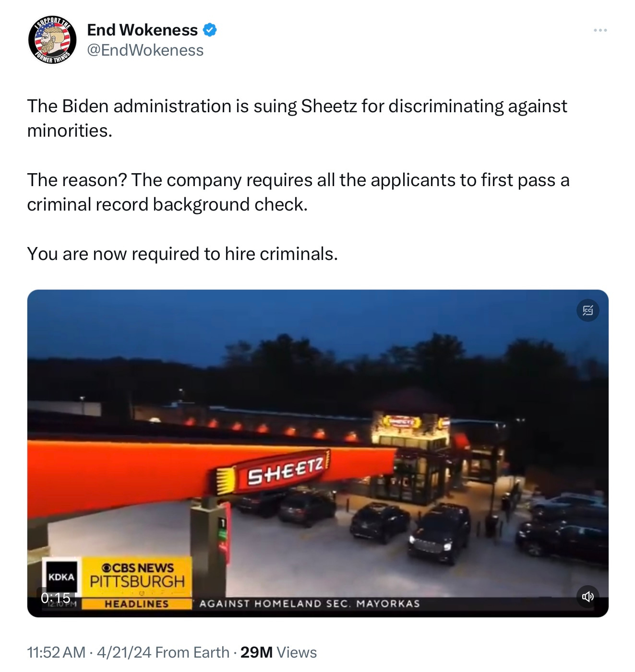This screenshot has width=635, height=672.
Task: Toggle captions button on the video
Action: point(587,310)
